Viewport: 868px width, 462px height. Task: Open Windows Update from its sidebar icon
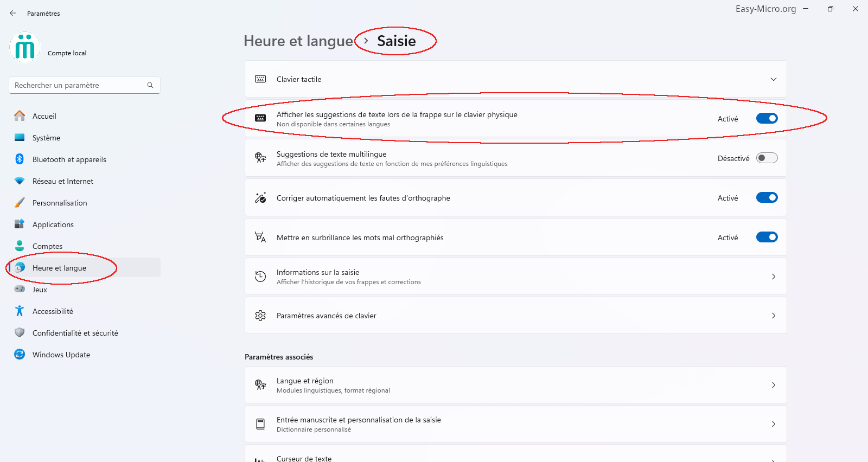click(20, 354)
